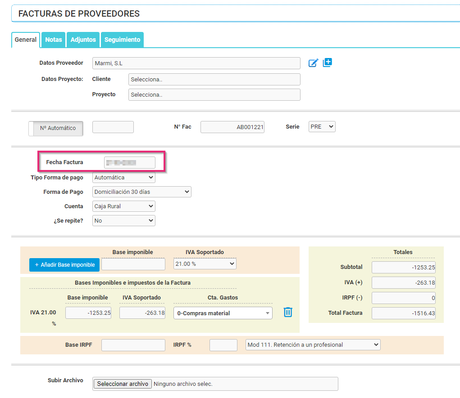Open IVA Soportado 21.00 % dropdown

[x=205, y=264]
